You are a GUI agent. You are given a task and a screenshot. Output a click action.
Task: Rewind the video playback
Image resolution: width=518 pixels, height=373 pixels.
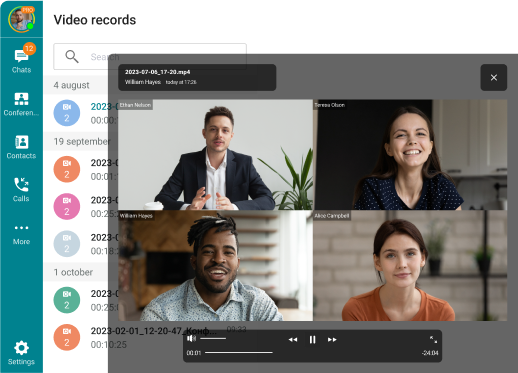pyautogui.click(x=293, y=340)
